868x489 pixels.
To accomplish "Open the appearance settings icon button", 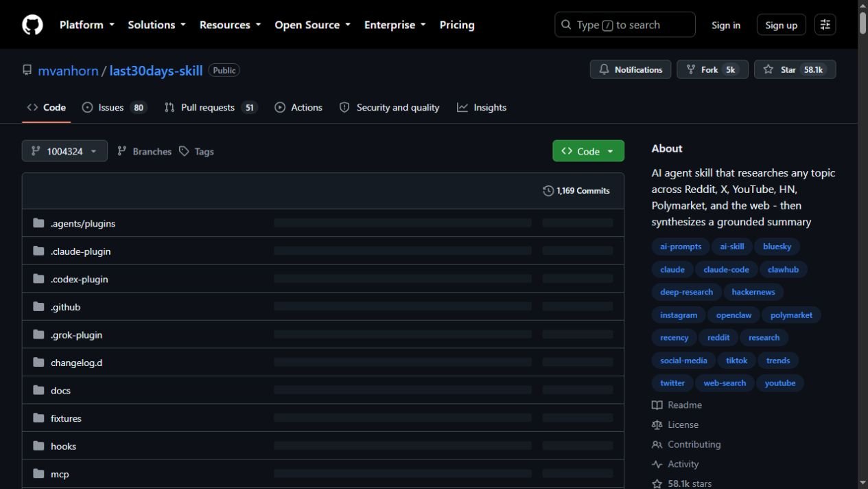I will click(825, 25).
